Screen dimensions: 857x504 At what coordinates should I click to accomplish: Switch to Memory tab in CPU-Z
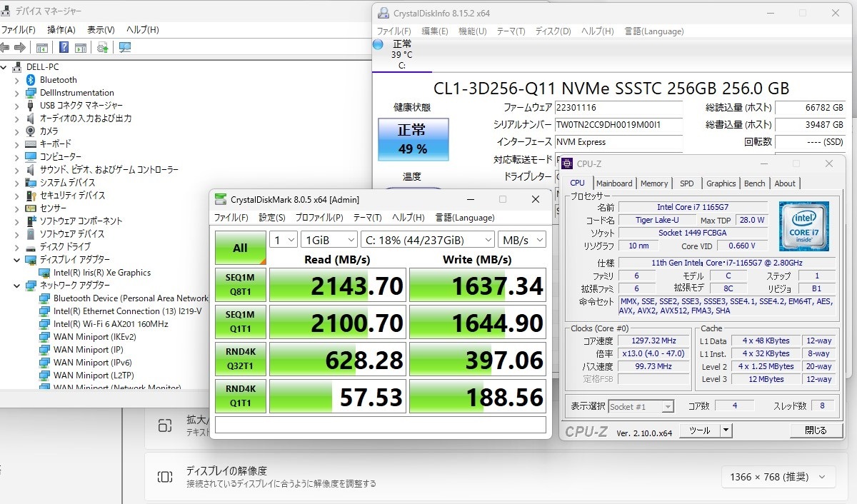pyautogui.click(x=654, y=183)
